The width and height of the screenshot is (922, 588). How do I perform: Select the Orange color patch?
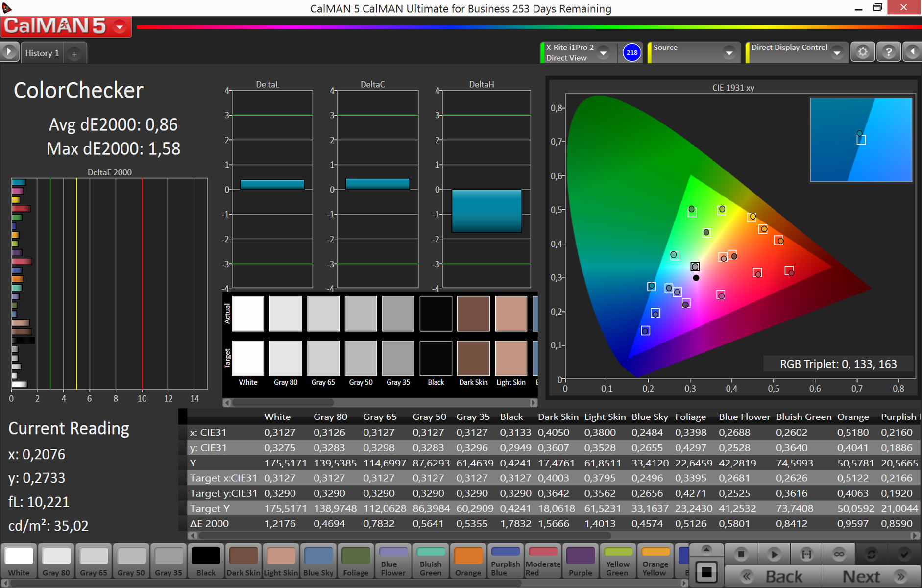468,562
